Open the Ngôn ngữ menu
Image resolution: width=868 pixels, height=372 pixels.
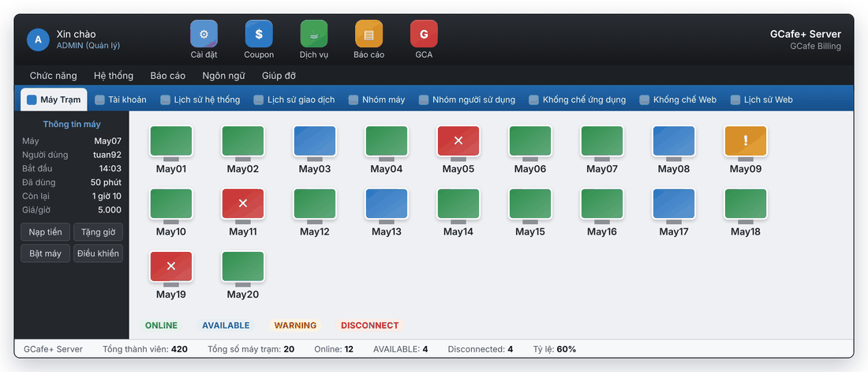pyautogui.click(x=223, y=75)
